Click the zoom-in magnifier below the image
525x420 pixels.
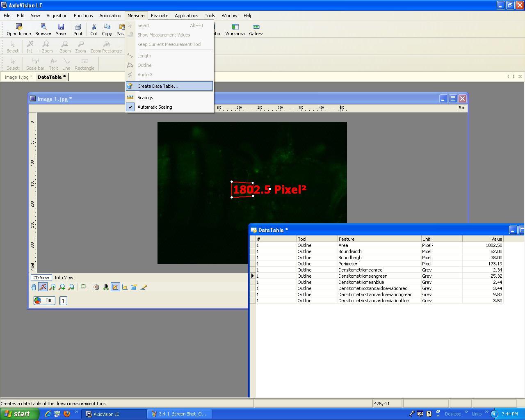click(62, 287)
